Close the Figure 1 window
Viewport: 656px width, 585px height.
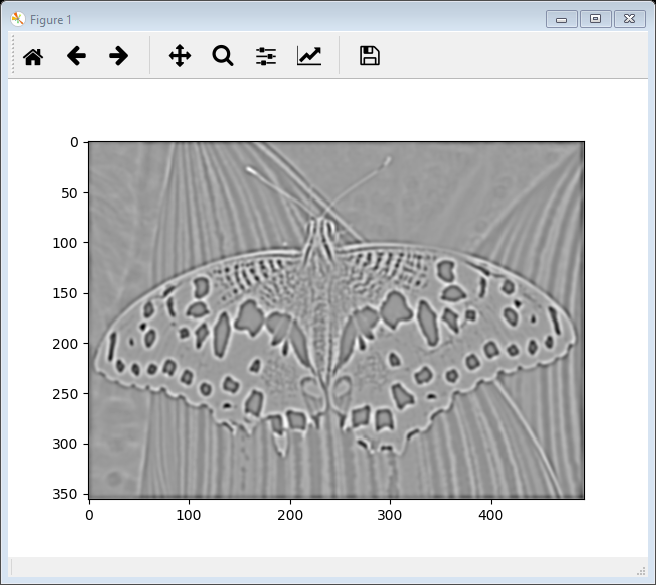point(629,19)
